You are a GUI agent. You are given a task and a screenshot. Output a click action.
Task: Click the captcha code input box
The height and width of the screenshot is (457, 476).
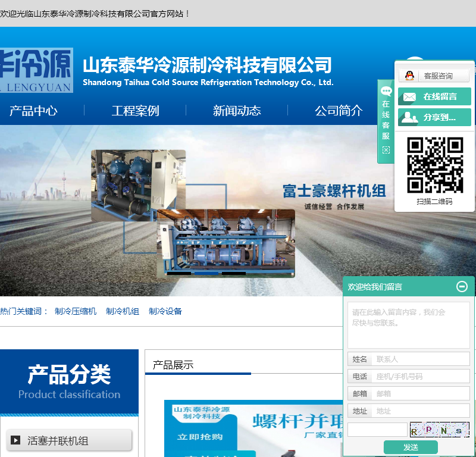[377, 430]
